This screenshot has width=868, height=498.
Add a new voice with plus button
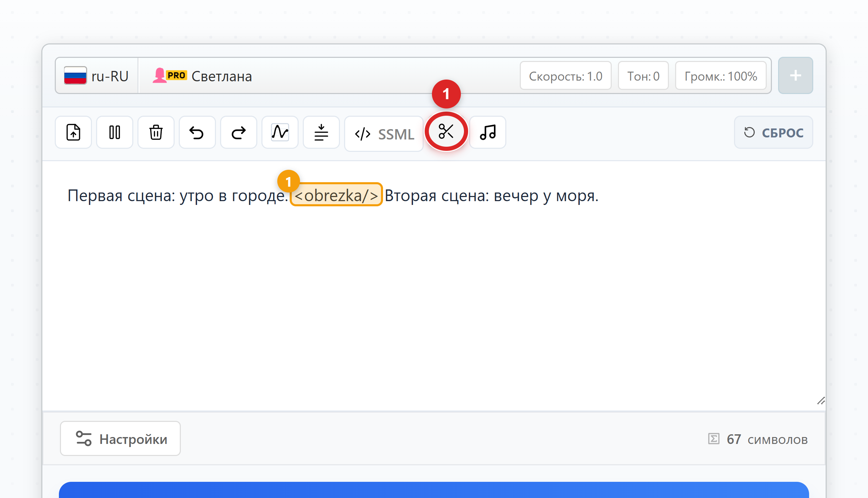click(796, 75)
